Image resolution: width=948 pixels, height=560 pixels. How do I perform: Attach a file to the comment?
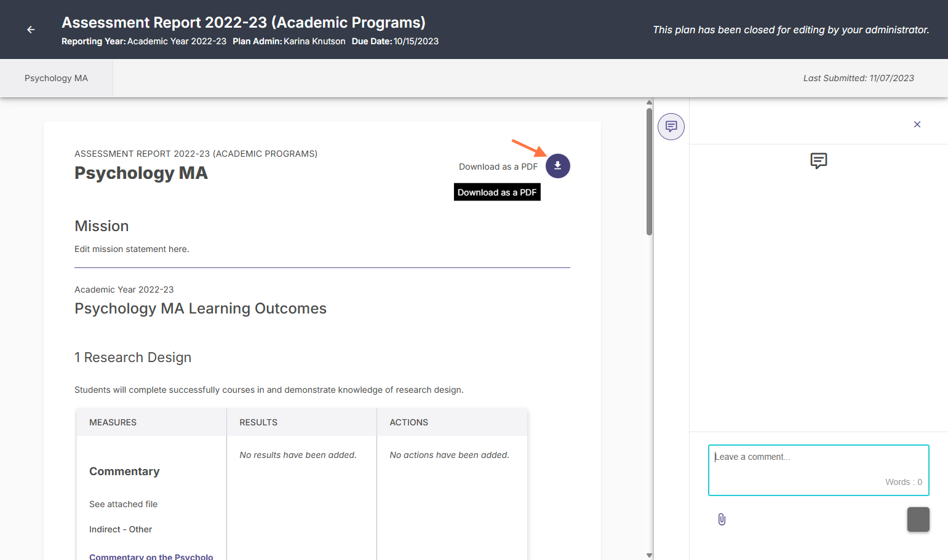(722, 519)
